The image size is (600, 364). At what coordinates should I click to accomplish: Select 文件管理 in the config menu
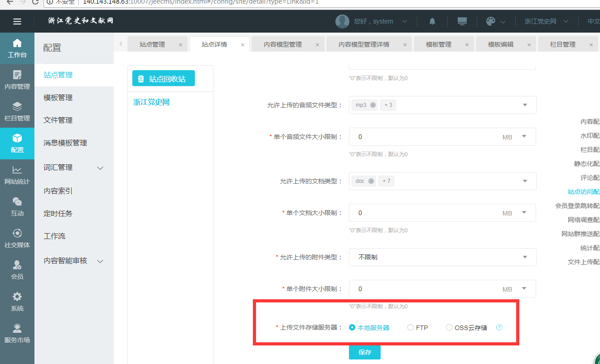58,120
